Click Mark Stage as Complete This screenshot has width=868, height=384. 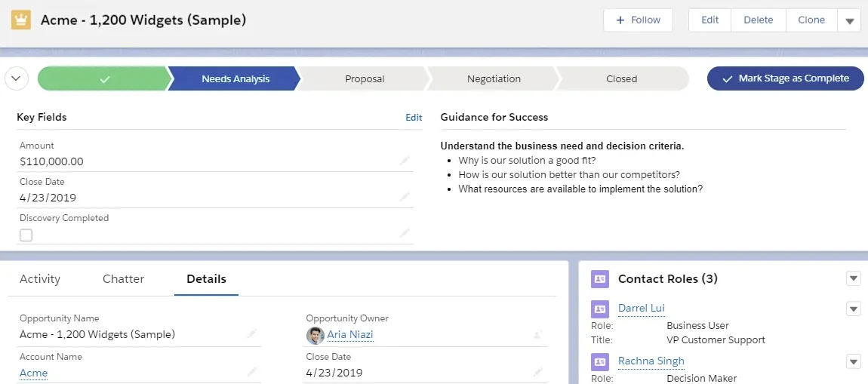pyautogui.click(x=786, y=78)
